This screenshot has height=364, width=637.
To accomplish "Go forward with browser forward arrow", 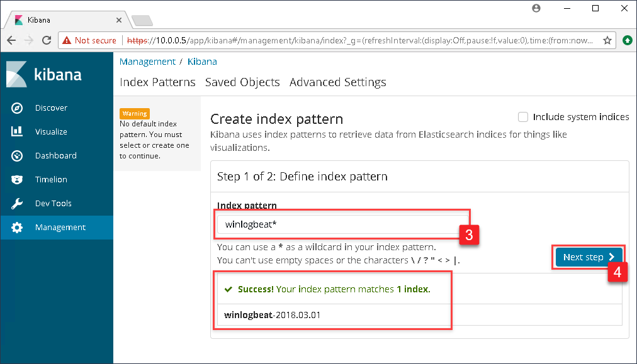I will click(x=29, y=40).
